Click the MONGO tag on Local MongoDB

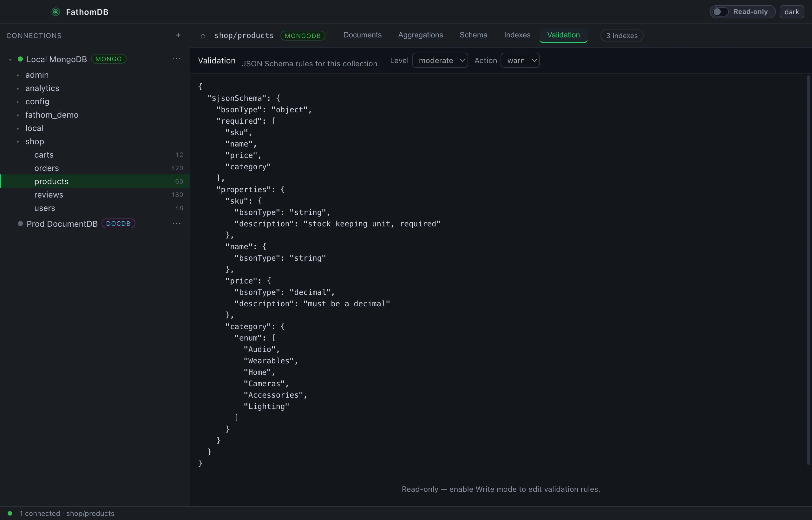pos(108,59)
